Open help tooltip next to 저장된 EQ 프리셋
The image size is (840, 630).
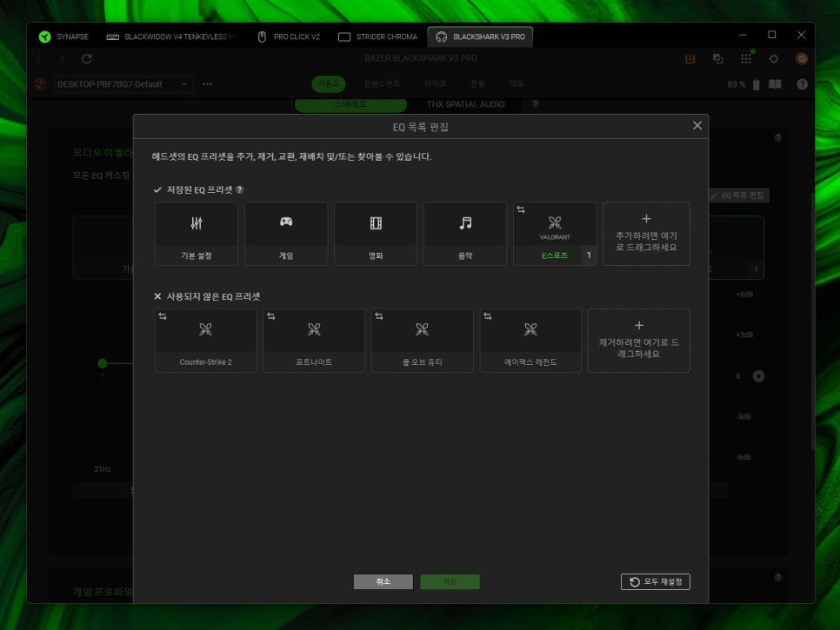(x=239, y=189)
